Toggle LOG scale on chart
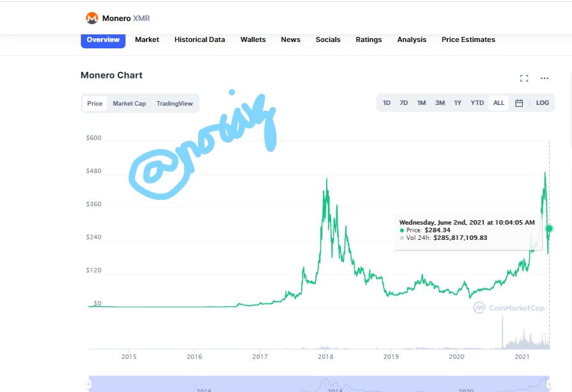572x392 pixels. click(542, 102)
